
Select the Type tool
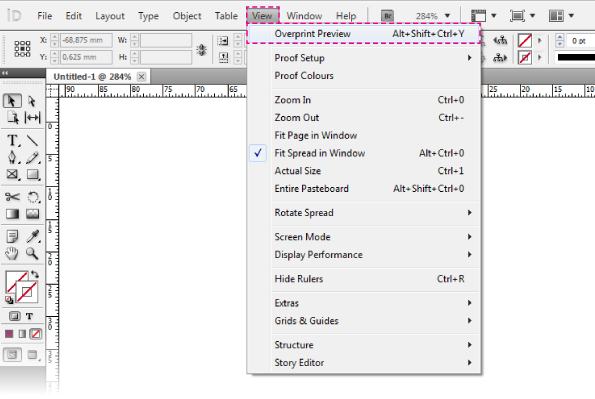click(x=13, y=140)
